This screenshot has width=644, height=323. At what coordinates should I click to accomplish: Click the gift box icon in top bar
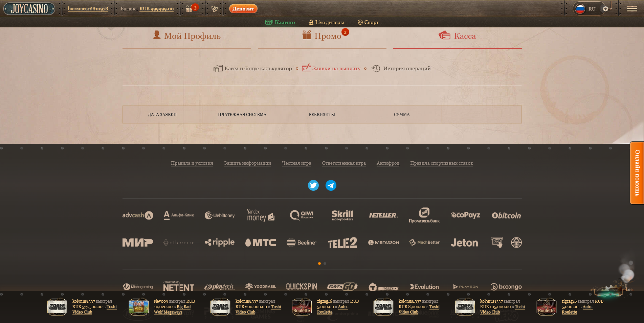pos(189,9)
